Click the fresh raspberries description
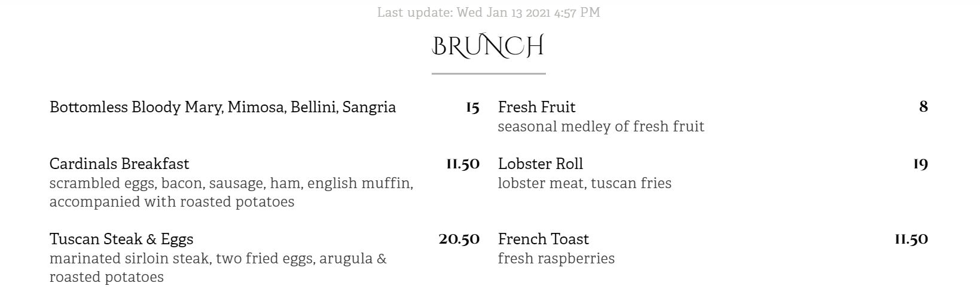The image size is (980, 295). click(556, 259)
